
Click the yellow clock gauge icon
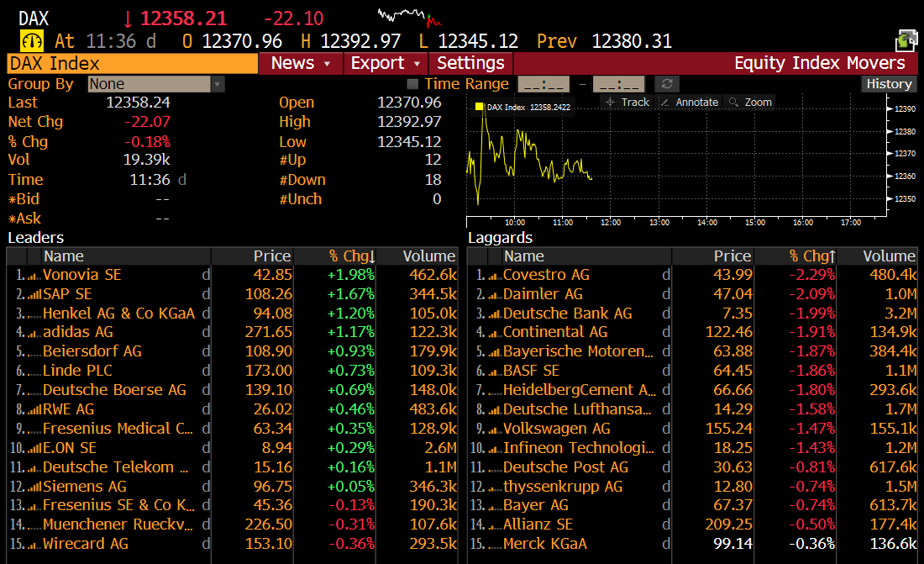pos(32,41)
